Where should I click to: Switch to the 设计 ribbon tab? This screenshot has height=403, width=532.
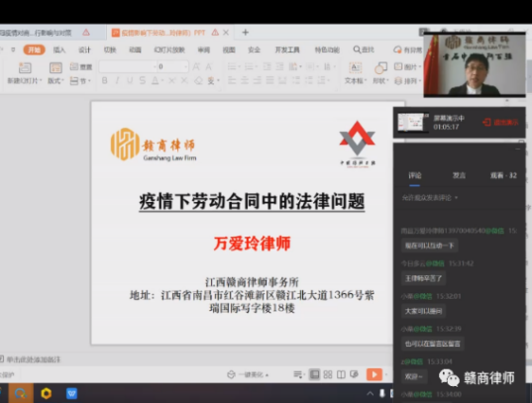pyautogui.click(x=84, y=50)
